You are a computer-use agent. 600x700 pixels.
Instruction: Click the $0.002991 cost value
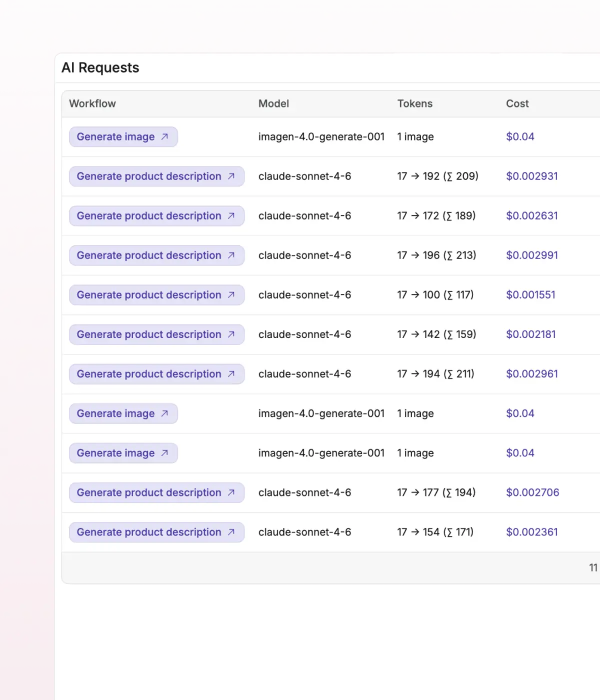coord(532,255)
